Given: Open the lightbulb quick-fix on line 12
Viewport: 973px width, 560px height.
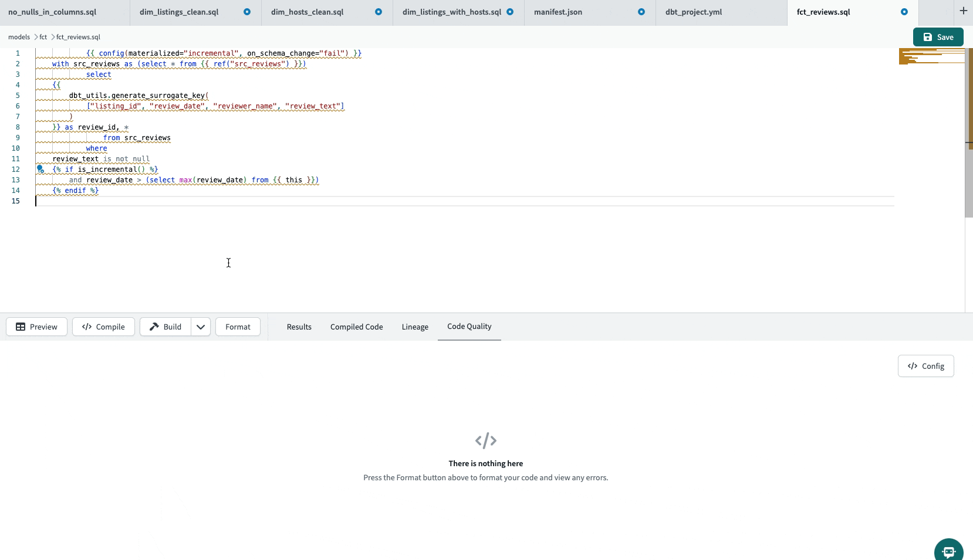Looking at the screenshot, I should point(40,169).
